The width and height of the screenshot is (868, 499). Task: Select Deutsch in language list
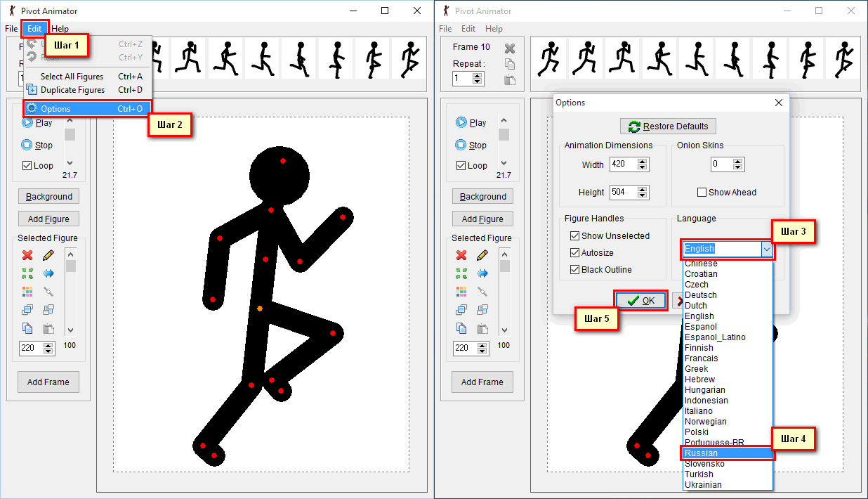pyautogui.click(x=728, y=295)
